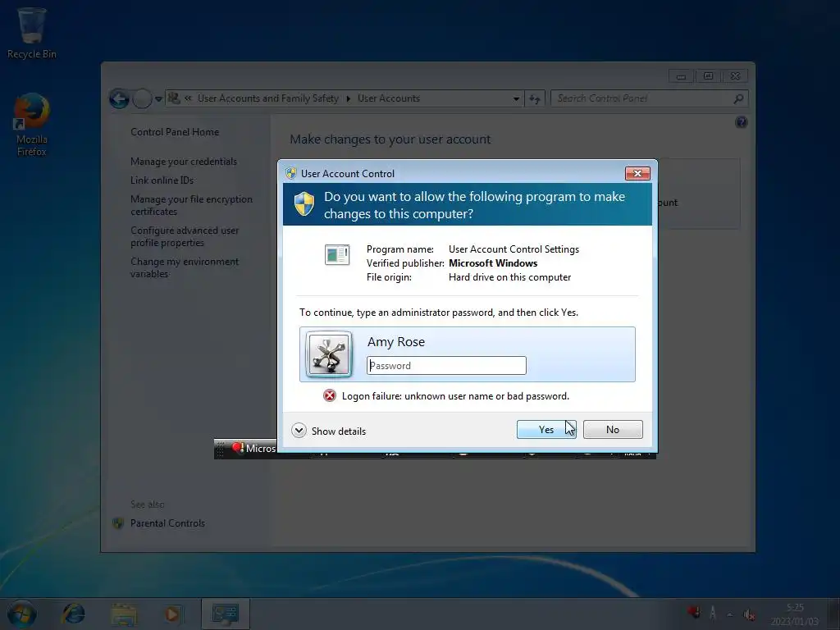Open recent pages dropdown beside nav arrows
This screenshot has width=840, height=630.
tap(158, 99)
